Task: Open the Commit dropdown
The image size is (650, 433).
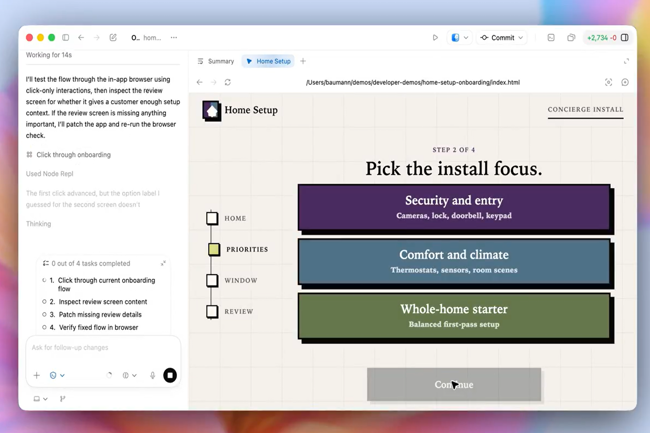Action: click(502, 38)
